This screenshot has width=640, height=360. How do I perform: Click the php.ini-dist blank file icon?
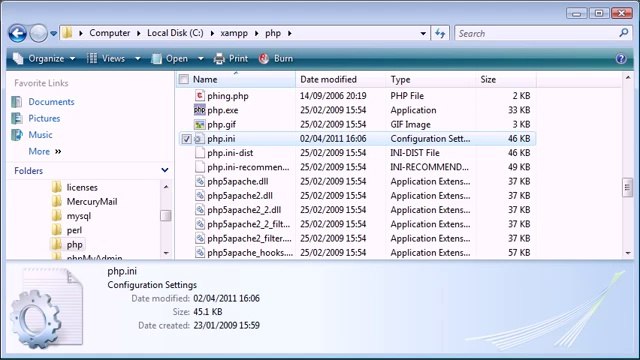click(x=200, y=153)
